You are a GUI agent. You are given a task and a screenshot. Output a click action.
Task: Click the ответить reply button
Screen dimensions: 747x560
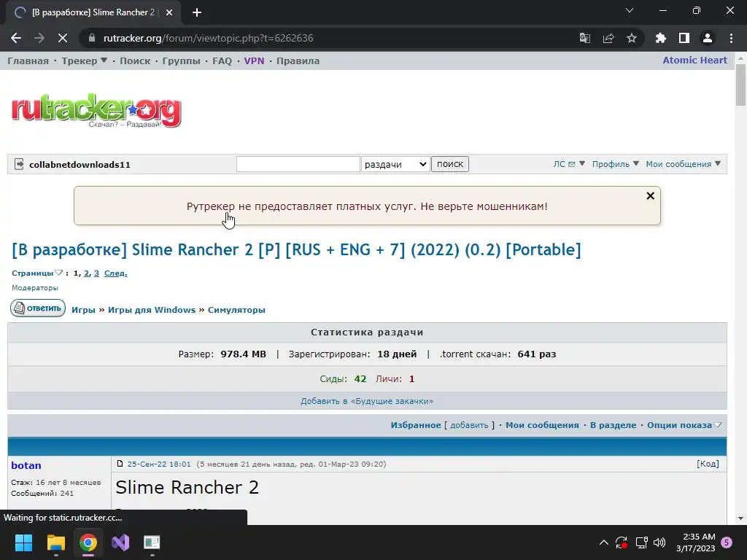coord(38,308)
